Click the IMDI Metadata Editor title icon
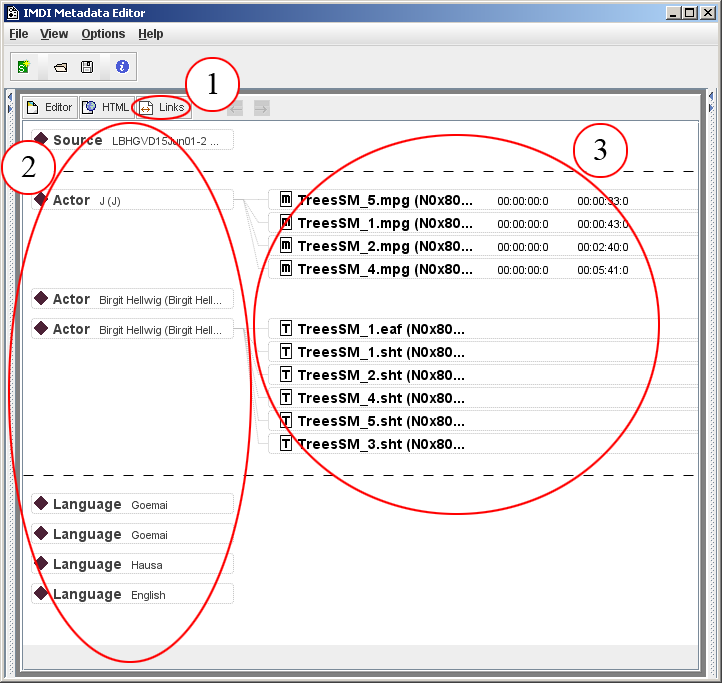722x683 pixels. pos(13,12)
